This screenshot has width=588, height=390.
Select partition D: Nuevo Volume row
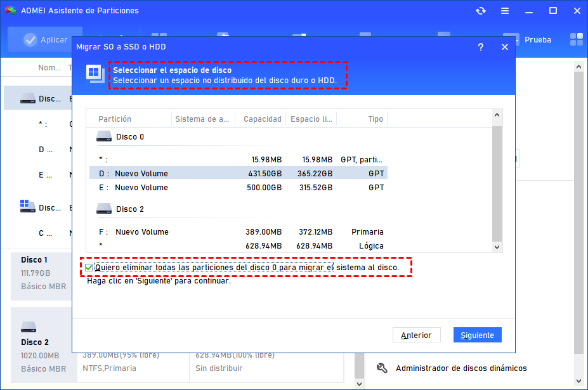tap(238, 173)
